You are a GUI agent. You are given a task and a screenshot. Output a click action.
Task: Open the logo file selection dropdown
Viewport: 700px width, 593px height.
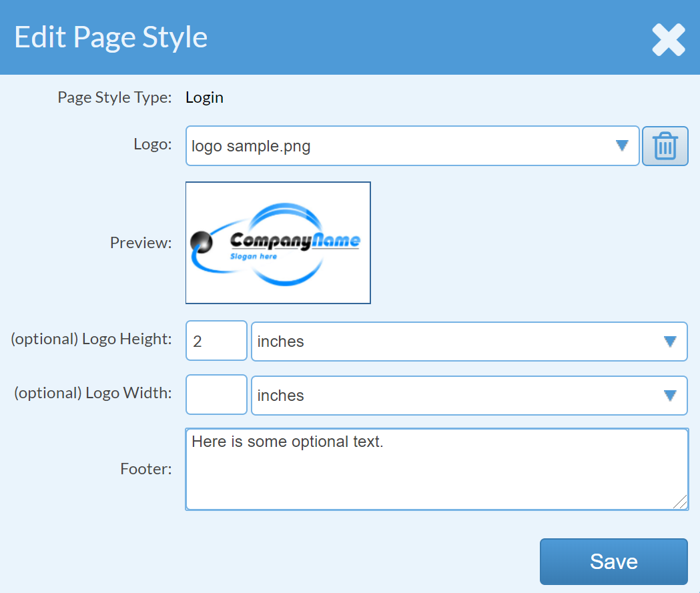click(x=410, y=145)
